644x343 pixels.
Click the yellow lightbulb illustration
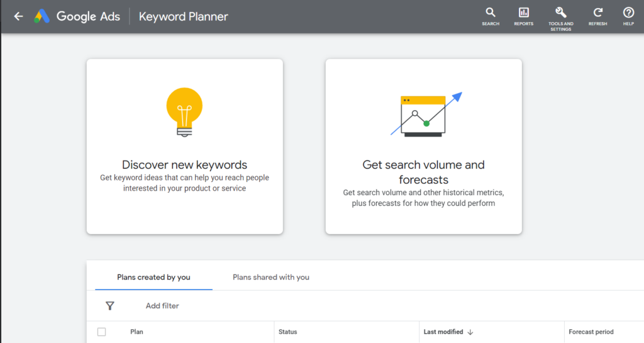click(x=184, y=112)
